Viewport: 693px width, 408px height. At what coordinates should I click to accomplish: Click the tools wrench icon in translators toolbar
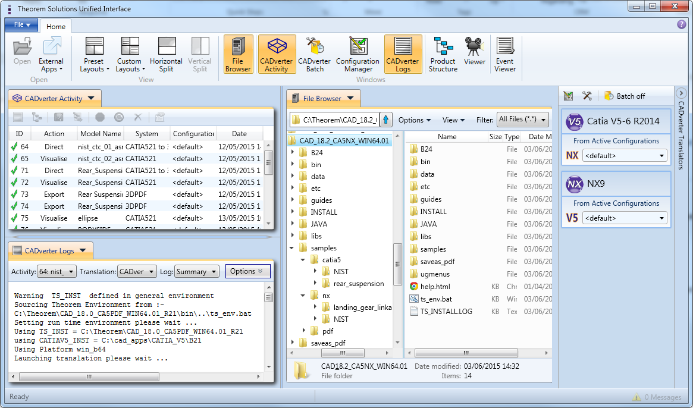(x=587, y=96)
